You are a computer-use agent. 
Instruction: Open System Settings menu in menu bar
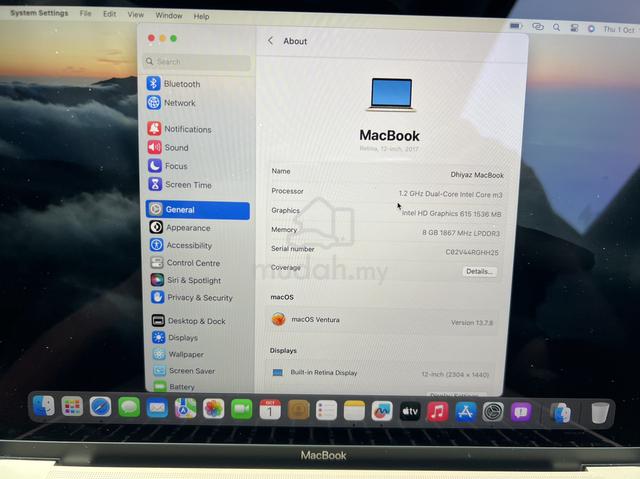[39, 13]
